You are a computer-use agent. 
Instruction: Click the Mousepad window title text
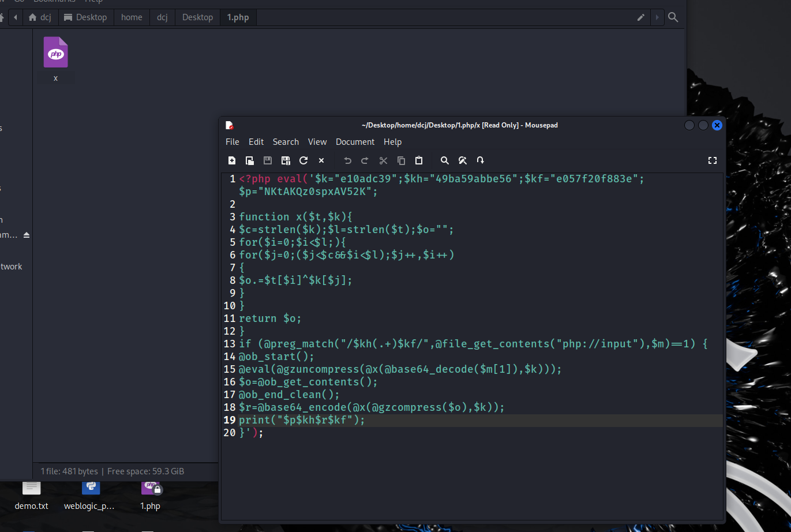(459, 125)
